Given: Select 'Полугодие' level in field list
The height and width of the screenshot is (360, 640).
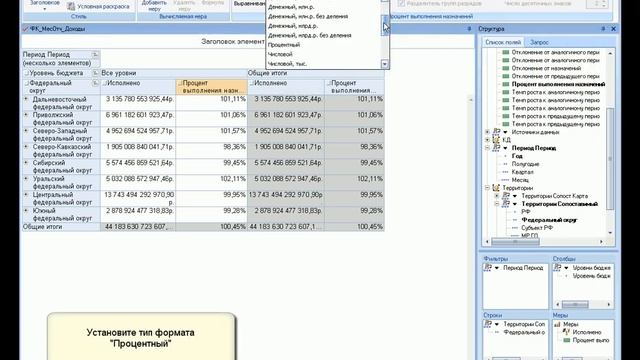Looking at the screenshot, I should [x=525, y=164].
